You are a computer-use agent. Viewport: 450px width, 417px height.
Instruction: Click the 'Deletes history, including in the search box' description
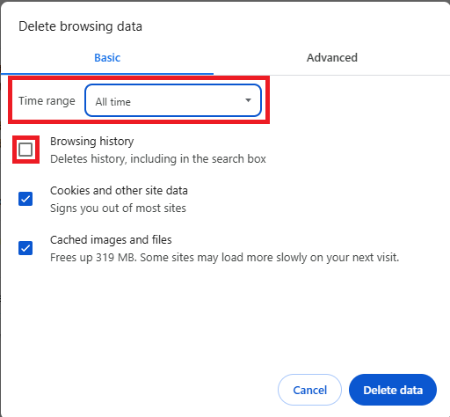coord(158,159)
